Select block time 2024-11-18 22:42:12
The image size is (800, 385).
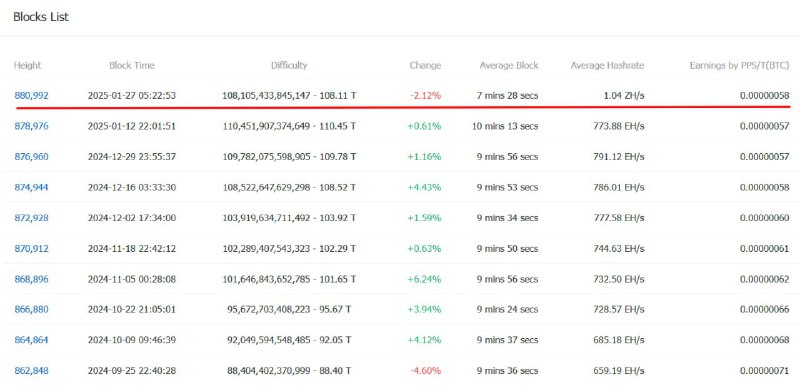pyautogui.click(x=132, y=248)
